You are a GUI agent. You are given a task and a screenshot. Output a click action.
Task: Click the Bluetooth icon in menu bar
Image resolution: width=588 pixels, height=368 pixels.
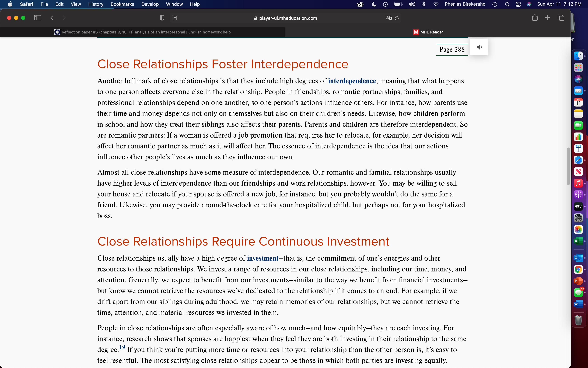(x=424, y=4)
